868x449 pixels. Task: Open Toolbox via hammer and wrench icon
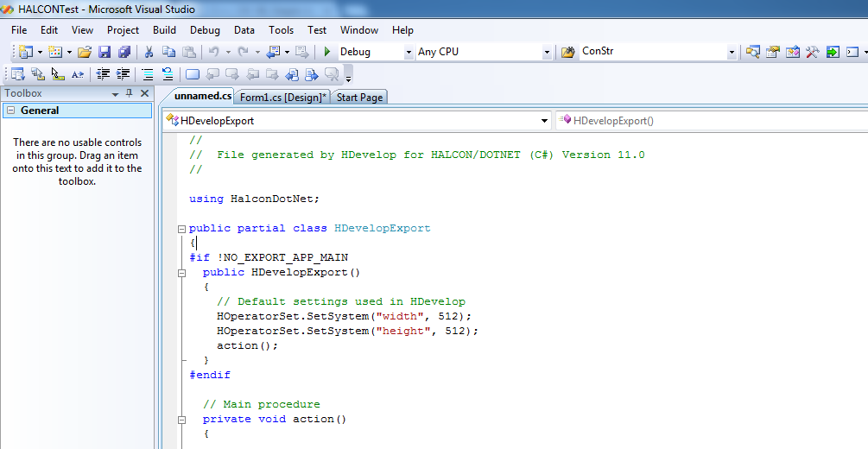[813, 52]
